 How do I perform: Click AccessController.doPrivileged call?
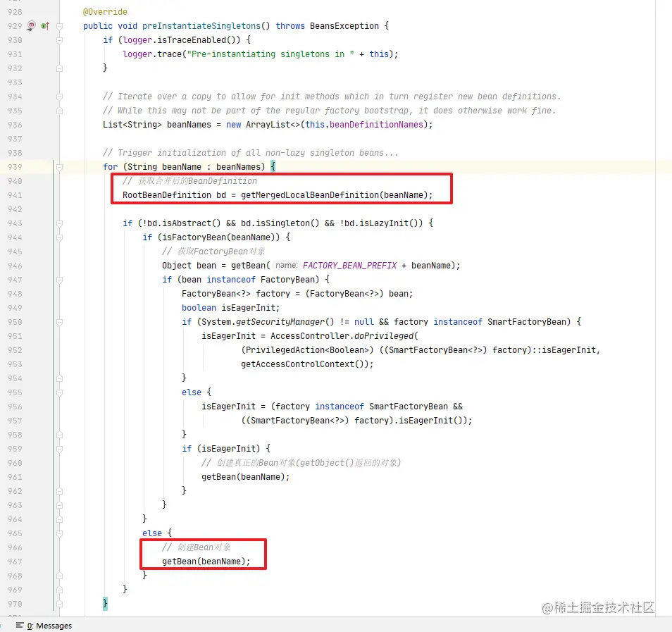click(342, 335)
